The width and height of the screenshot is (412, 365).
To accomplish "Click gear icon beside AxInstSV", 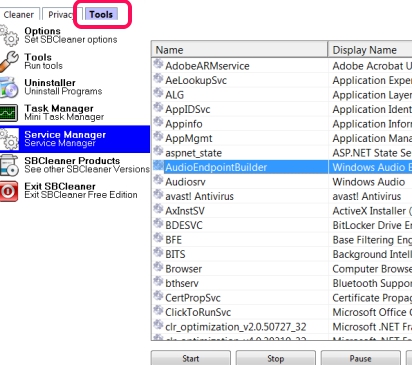I will (158, 209).
